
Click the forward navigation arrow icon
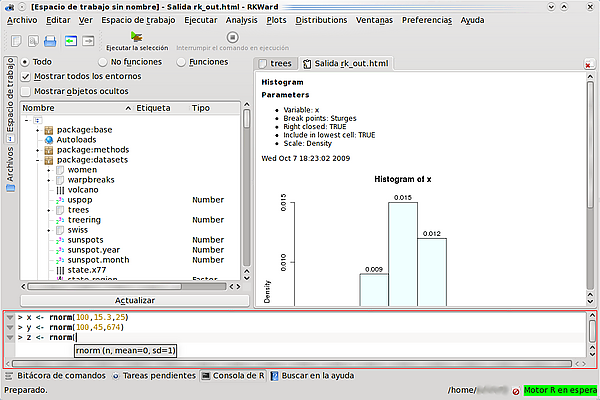point(88,41)
